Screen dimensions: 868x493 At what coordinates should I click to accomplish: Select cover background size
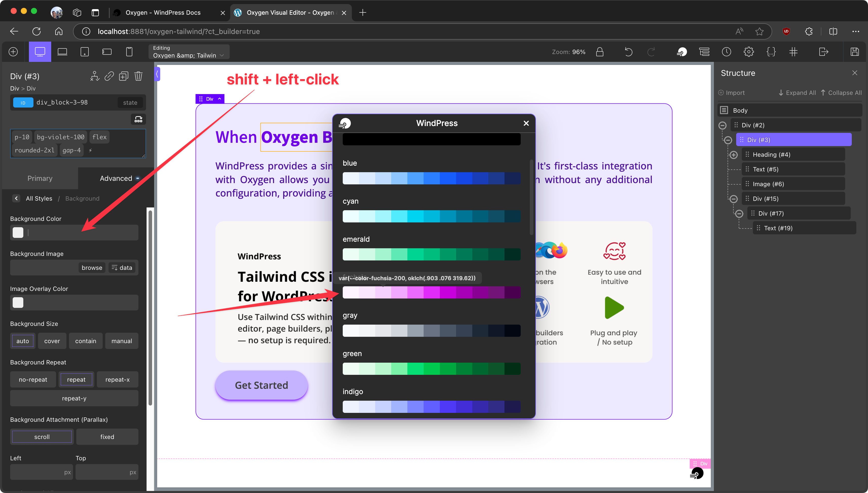52,341
